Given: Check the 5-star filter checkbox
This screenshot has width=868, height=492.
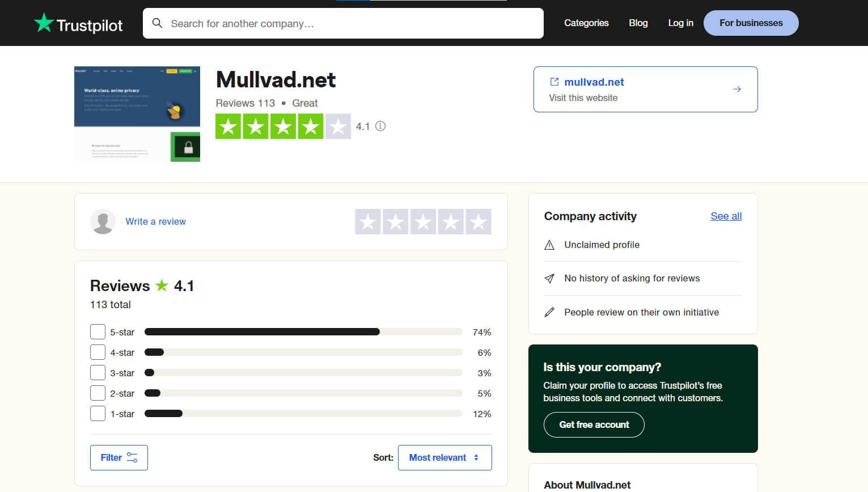Looking at the screenshot, I should coord(98,331).
